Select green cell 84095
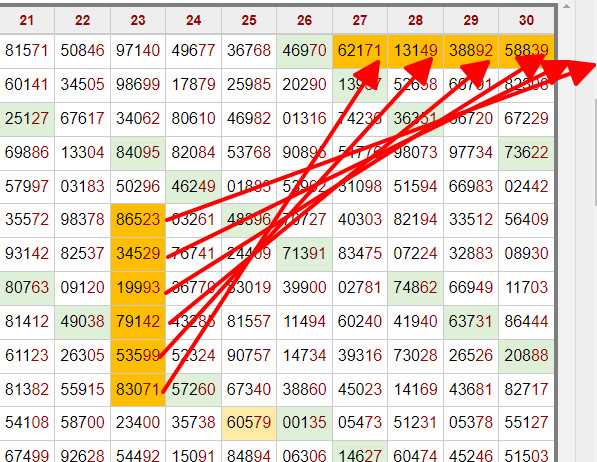The width and height of the screenshot is (597, 462). point(138,153)
